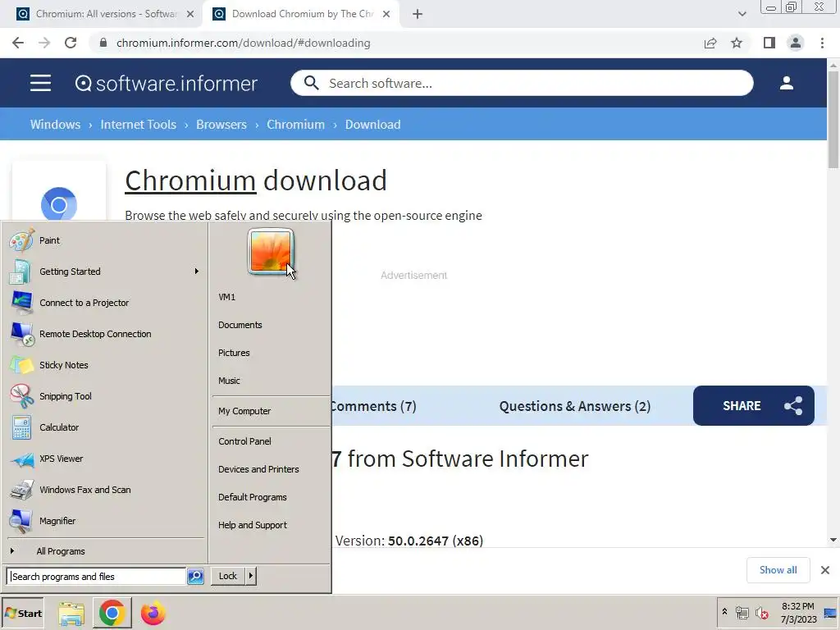Click the Start button
Image resolution: width=840 pixels, height=630 pixels.
pyautogui.click(x=23, y=614)
